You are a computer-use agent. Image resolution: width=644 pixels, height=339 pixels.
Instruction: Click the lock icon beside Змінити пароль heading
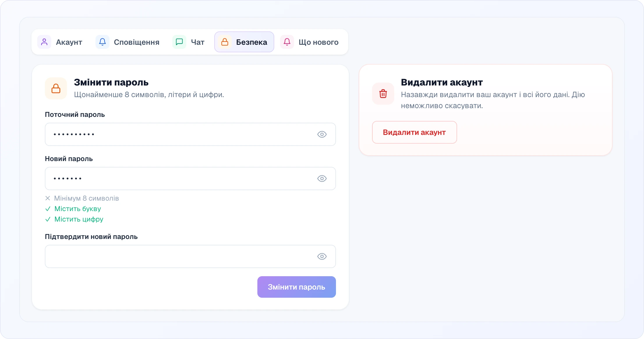click(56, 88)
